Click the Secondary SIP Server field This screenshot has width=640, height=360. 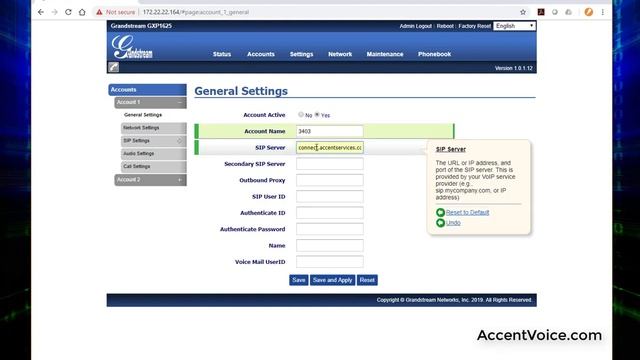tap(329, 164)
